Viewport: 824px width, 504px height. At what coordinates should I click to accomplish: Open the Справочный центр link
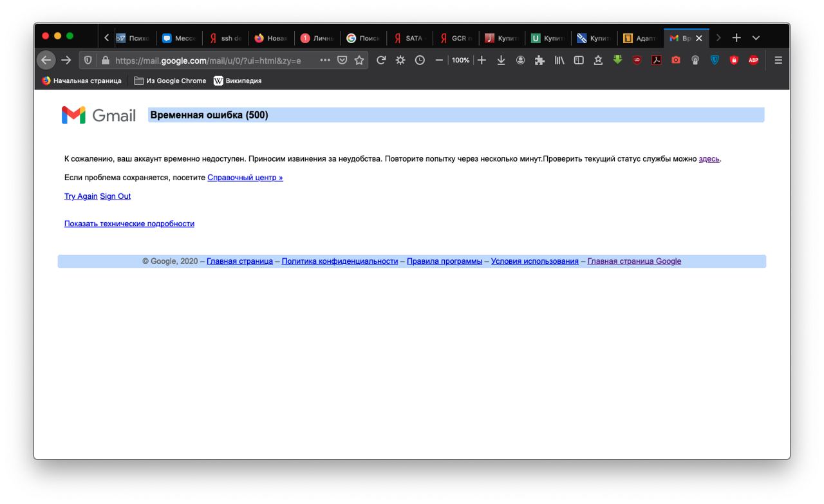(245, 178)
